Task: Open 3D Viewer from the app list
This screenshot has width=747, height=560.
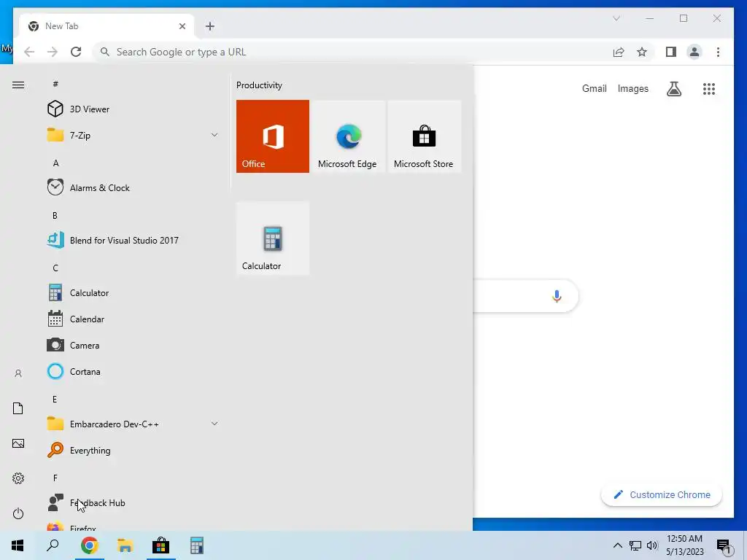Action: 133,109
